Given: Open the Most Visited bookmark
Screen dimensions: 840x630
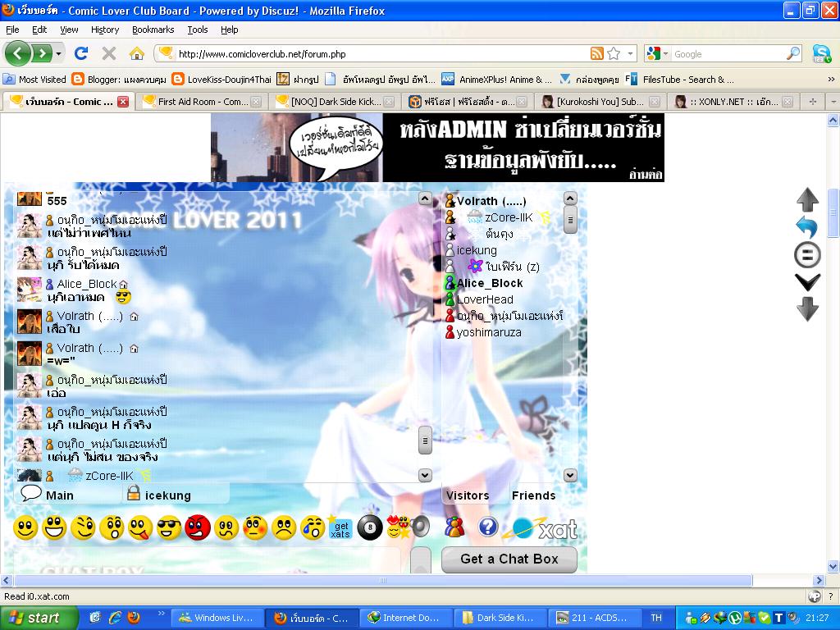Looking at the screenshot, I should pos(34,80).
